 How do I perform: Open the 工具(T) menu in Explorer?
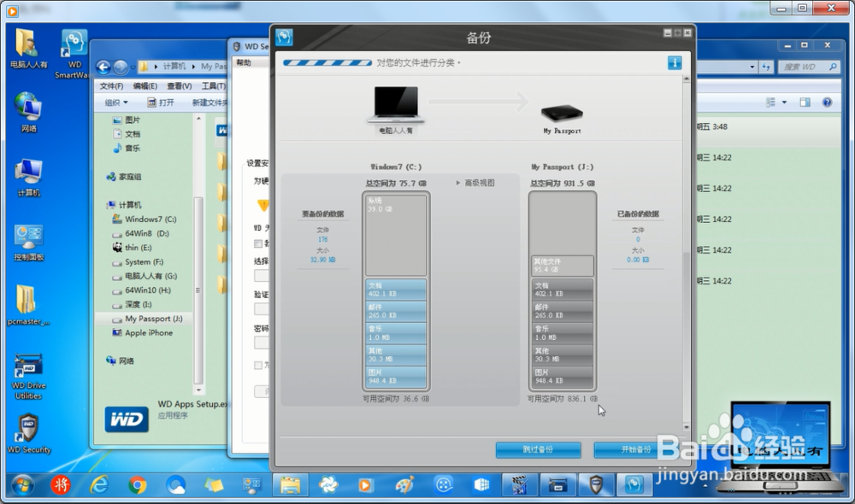(x=213, y=86)
